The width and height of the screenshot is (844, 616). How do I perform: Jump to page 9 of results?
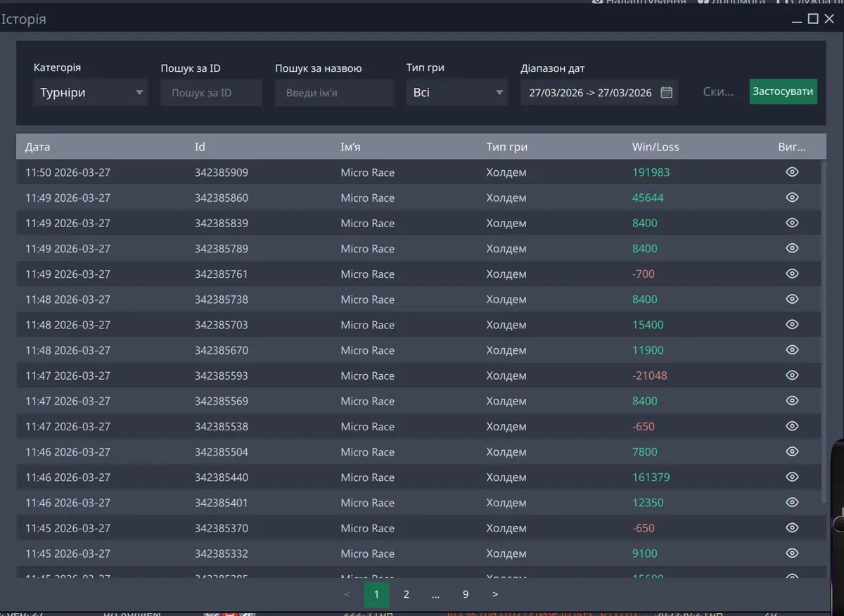[x=465, y=595]
